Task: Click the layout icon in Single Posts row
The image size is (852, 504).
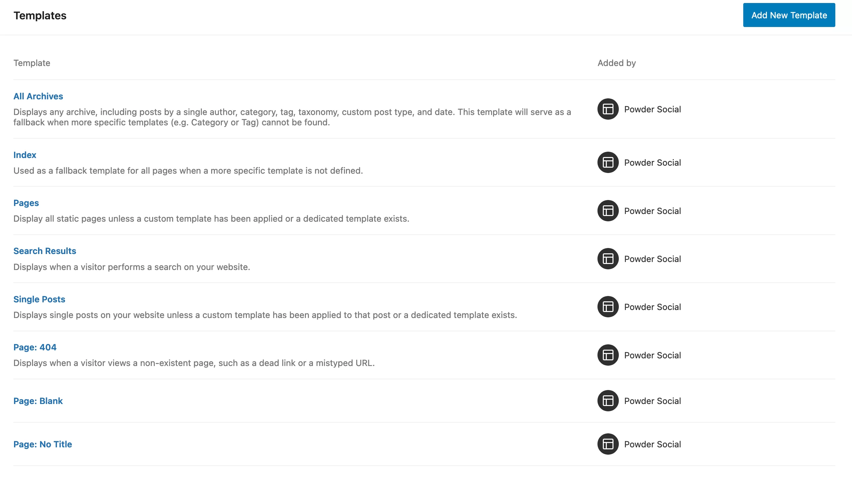Action: 608,307
